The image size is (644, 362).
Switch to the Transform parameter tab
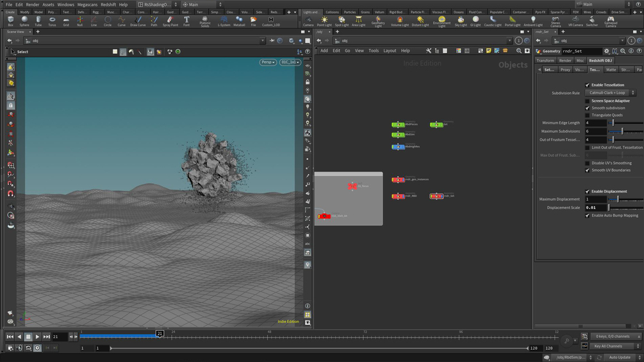pyautogui.click(x=545, y=60)
